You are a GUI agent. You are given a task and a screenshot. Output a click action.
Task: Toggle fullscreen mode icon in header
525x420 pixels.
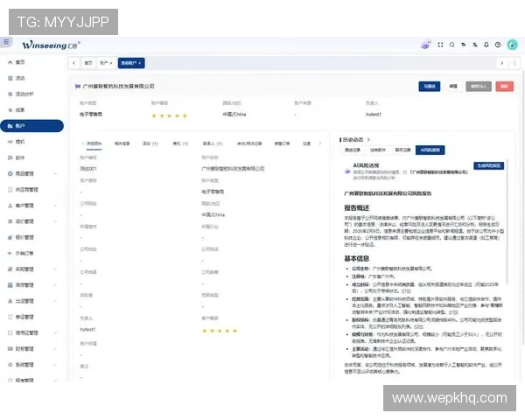(x=440, y=45)
